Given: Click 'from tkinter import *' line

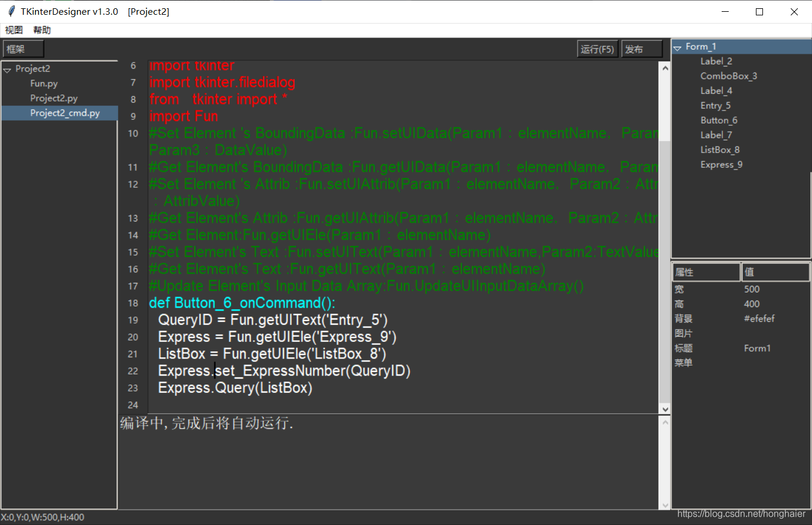Looking at the screenshot, I should click(218, 100).
